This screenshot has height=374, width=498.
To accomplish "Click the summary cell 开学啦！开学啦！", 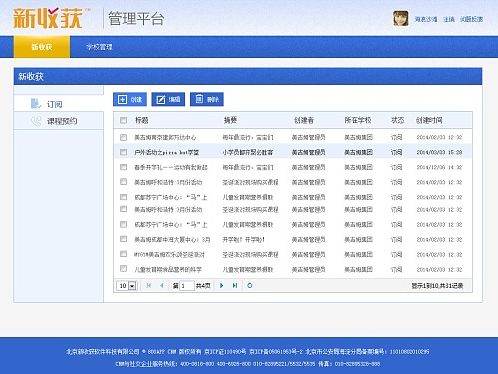I will [x=244, y=239].
